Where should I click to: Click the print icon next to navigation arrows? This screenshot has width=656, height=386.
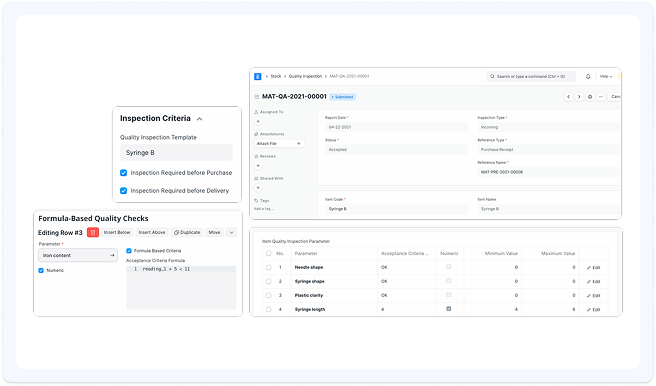(x=590, y=97)
